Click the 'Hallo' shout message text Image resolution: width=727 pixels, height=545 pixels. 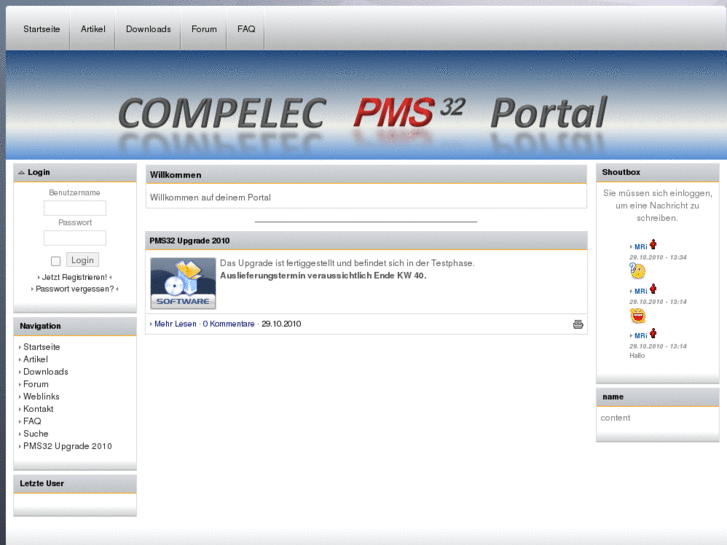(637, 356)
